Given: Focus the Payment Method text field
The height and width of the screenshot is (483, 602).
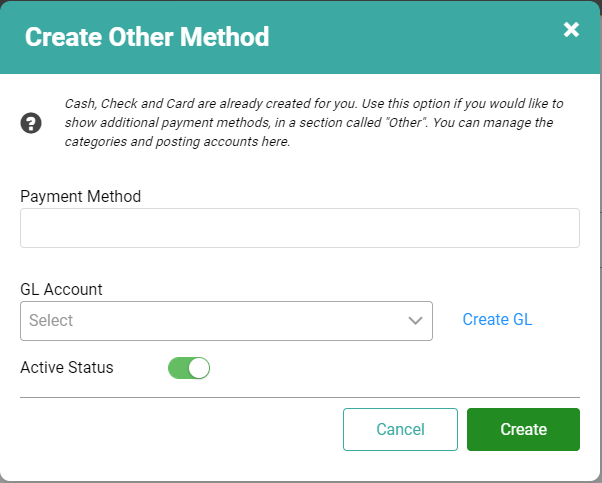Looking at the screenshot, I should pos(300,228).
